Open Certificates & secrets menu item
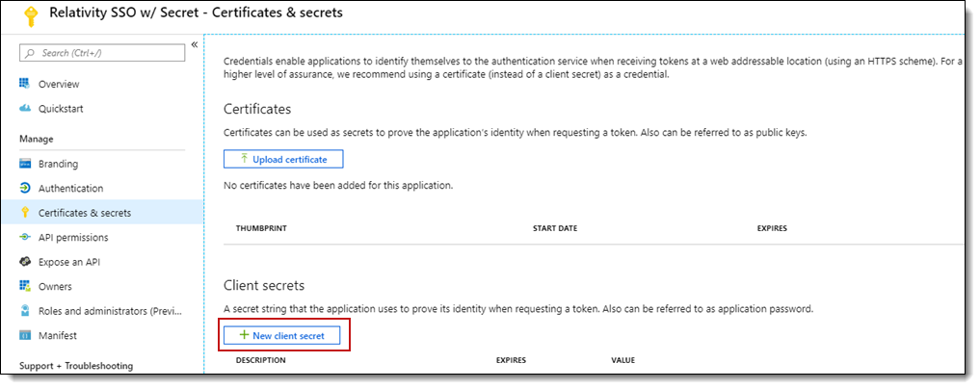This screenshot has height=389, width=980. click(x=84, y=213)
